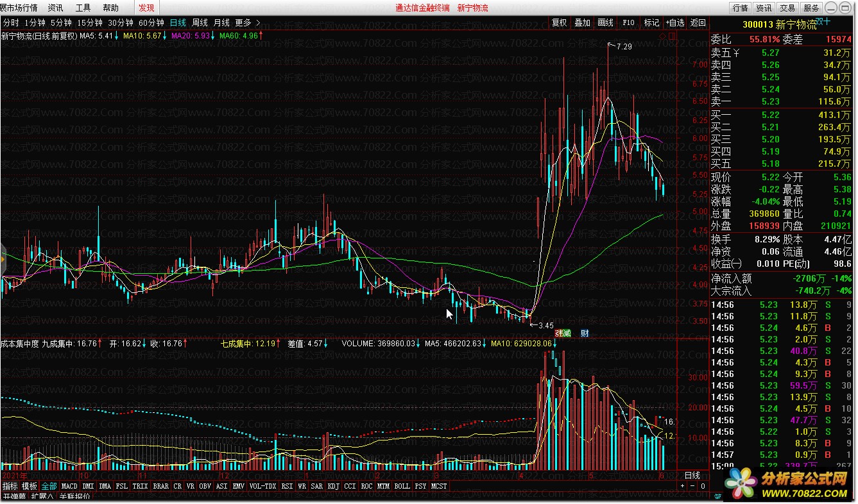Switch to the ASI indicator
858x504 pixels.
point(222,487)
